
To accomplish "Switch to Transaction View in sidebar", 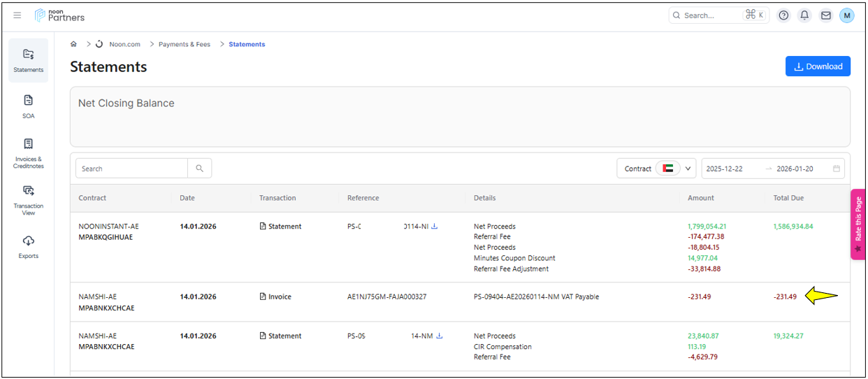I will (x=29, y=199).
